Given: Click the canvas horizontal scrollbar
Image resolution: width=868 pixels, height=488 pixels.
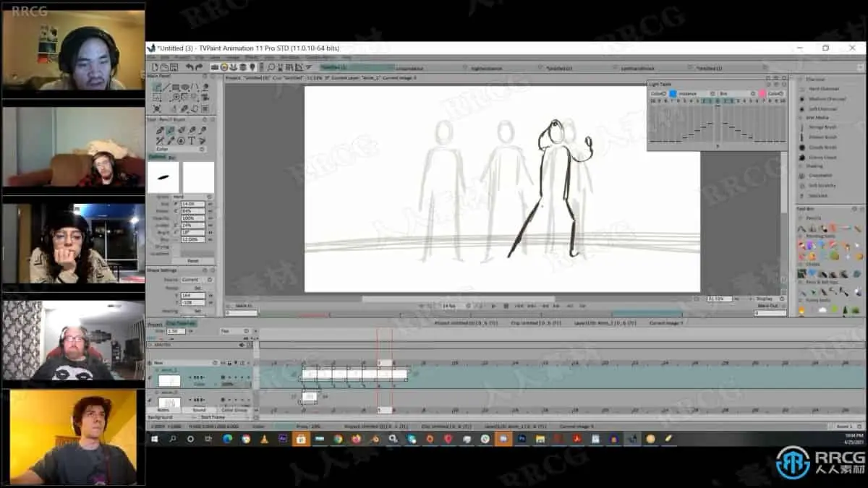Looking at the screenshot, I should (x=458, y=299).
